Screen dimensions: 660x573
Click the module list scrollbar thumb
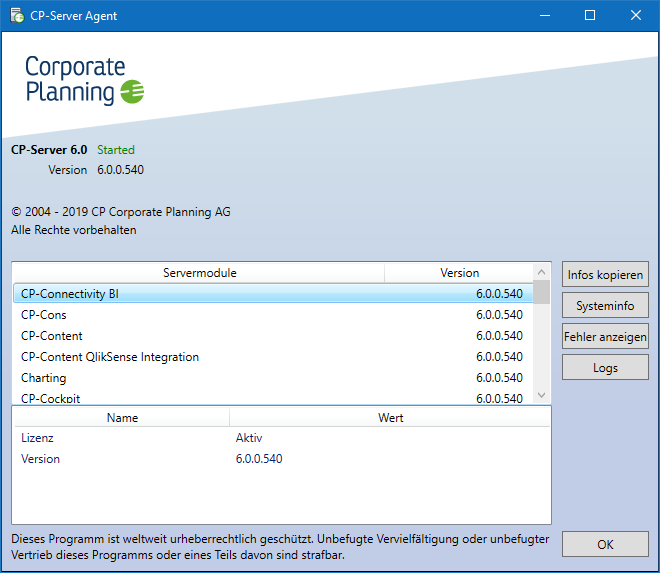click(x=542, y=292)
